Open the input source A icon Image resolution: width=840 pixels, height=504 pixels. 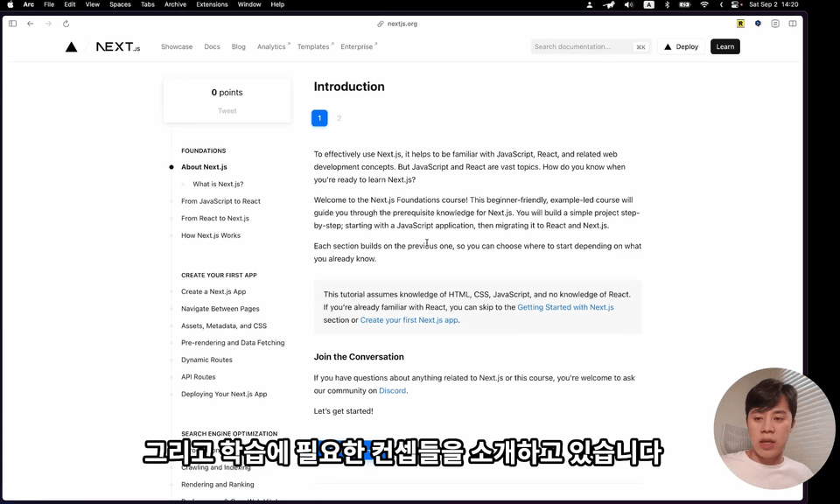[x=648, y=4]
